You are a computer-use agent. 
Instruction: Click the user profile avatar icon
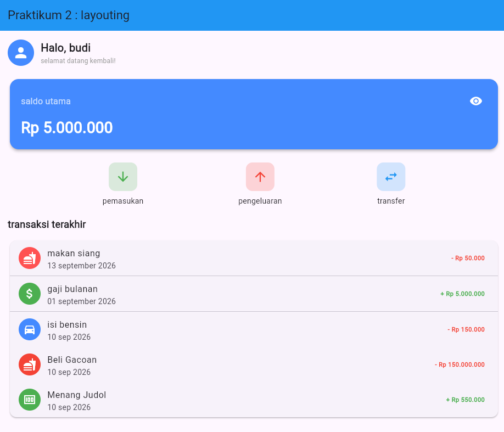click(21, 53)
